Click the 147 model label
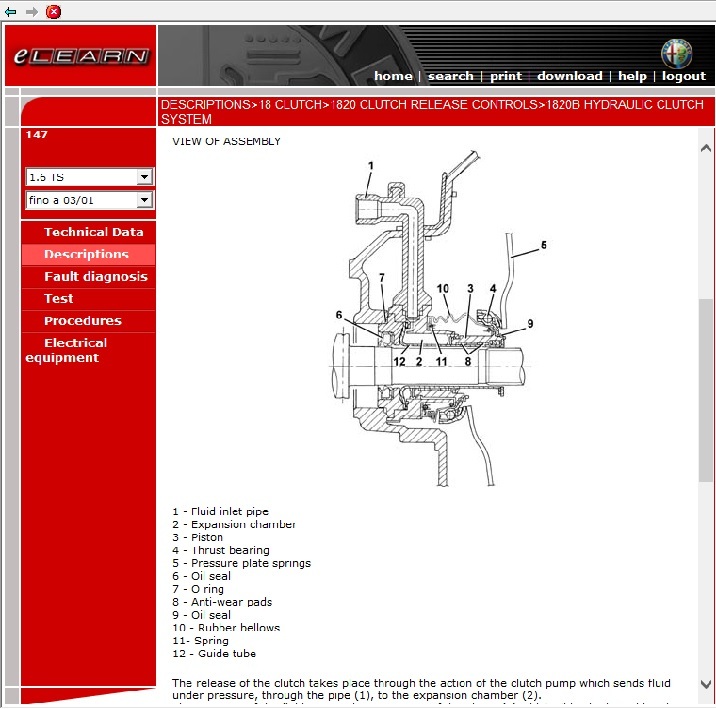716x709 pixels. (x=37, y=134)
